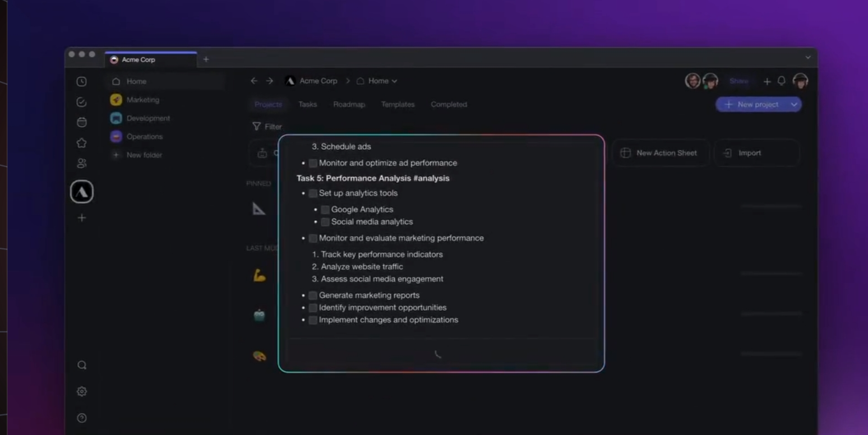The height and width of the screenshot is (435, 868).
Task: Open the project with paint palette emoji
Action: 259,356
